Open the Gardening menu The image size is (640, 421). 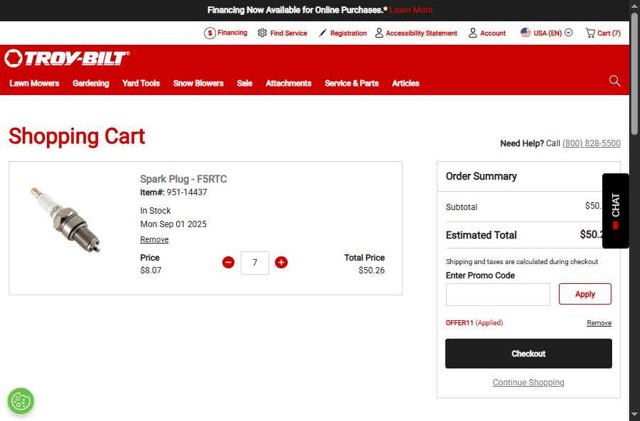pos(91,83)
